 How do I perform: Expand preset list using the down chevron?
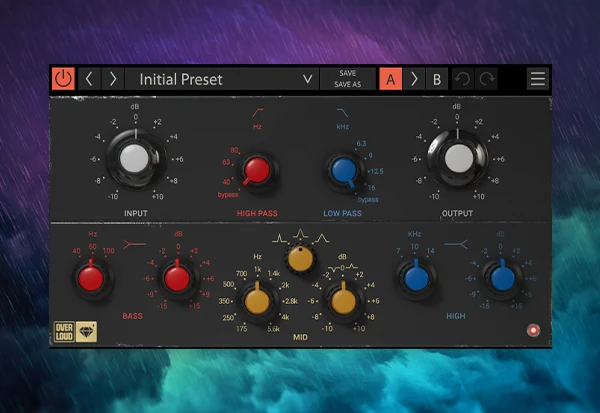[x=308, y=79]
